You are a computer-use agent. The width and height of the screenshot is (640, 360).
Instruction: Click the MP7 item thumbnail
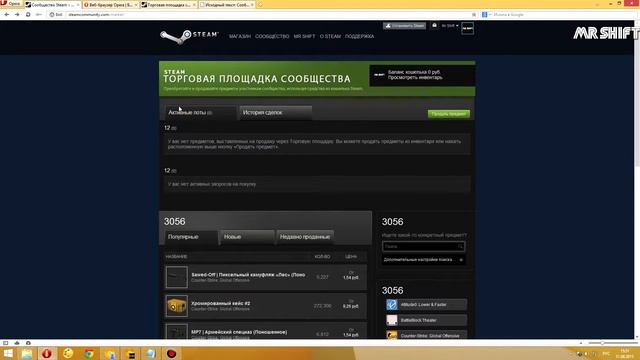click(177, 331)
